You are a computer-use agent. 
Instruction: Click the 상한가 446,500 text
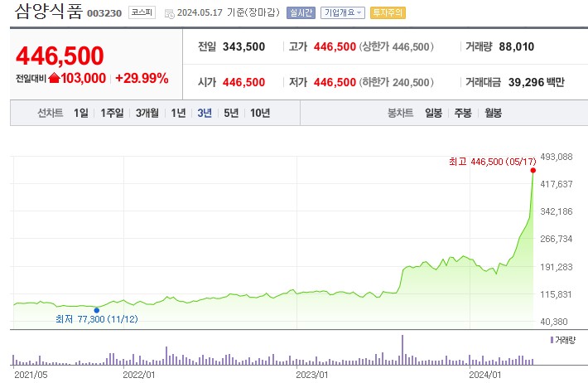pos(397,46)
